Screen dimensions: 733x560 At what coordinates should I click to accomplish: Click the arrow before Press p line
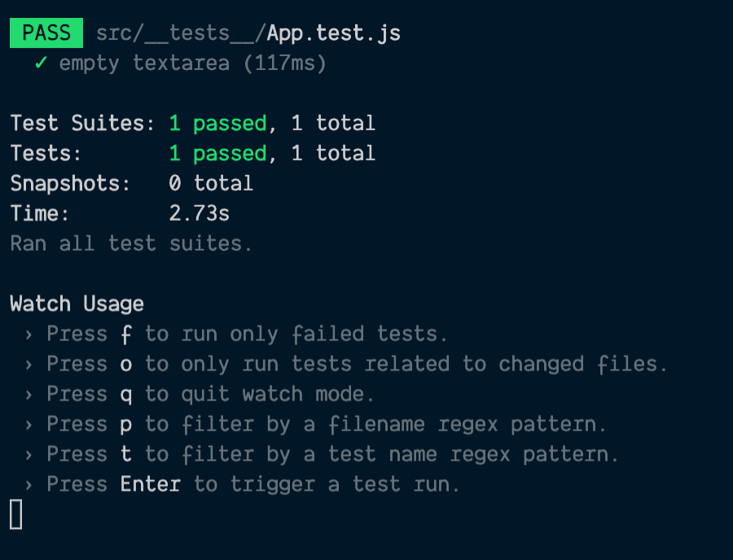tap(29, 425)
